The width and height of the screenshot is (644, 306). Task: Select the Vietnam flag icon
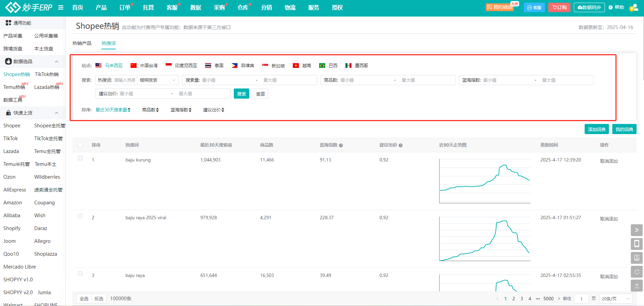296,65
